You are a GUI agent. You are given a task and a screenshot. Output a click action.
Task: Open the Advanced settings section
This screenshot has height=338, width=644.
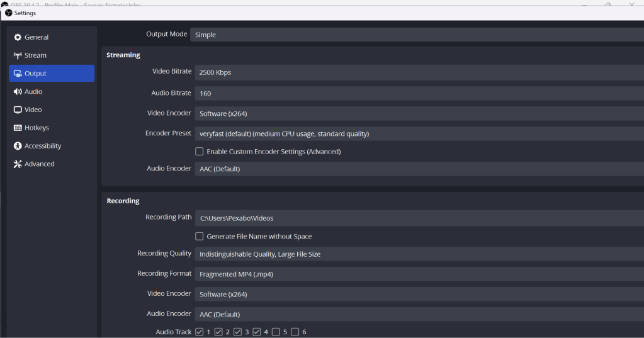click(52, 164)
